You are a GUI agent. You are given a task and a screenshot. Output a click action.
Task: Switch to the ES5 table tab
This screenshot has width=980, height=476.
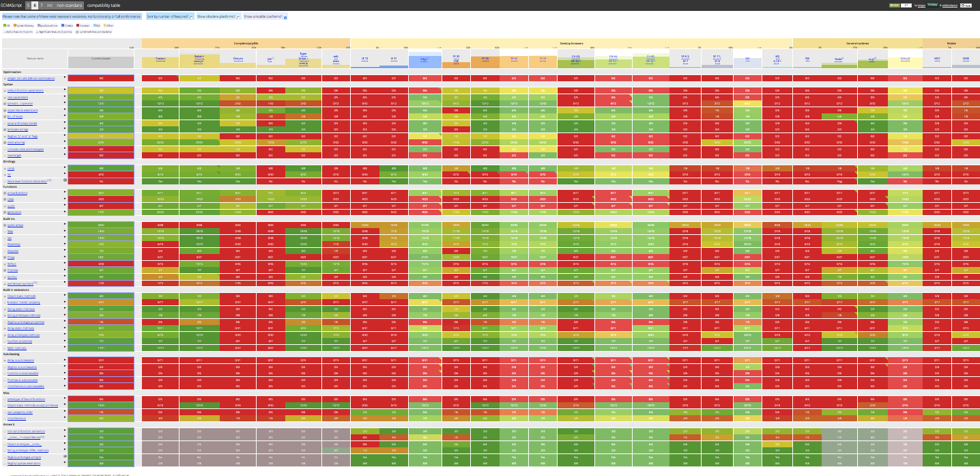(x=28, y=5)
